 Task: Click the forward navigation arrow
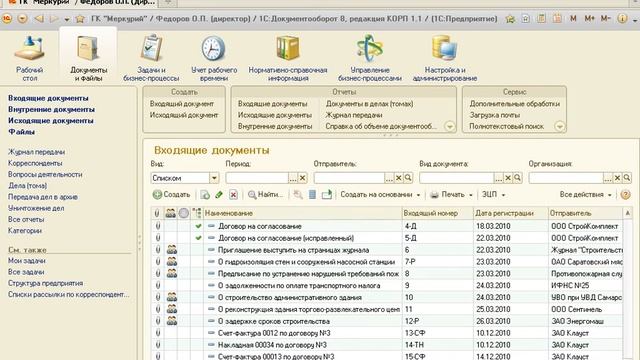pyautogui.click(x=54, y=19)
